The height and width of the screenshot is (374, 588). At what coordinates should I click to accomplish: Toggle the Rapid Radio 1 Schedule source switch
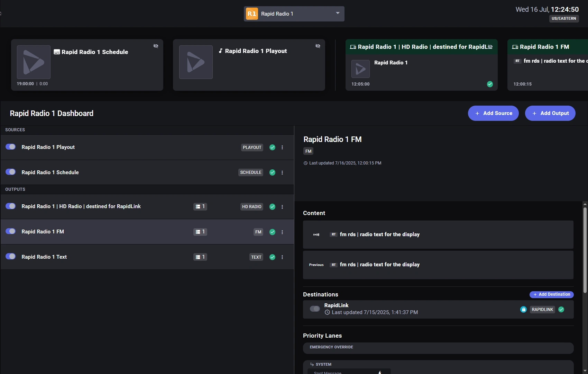[11, 172]
